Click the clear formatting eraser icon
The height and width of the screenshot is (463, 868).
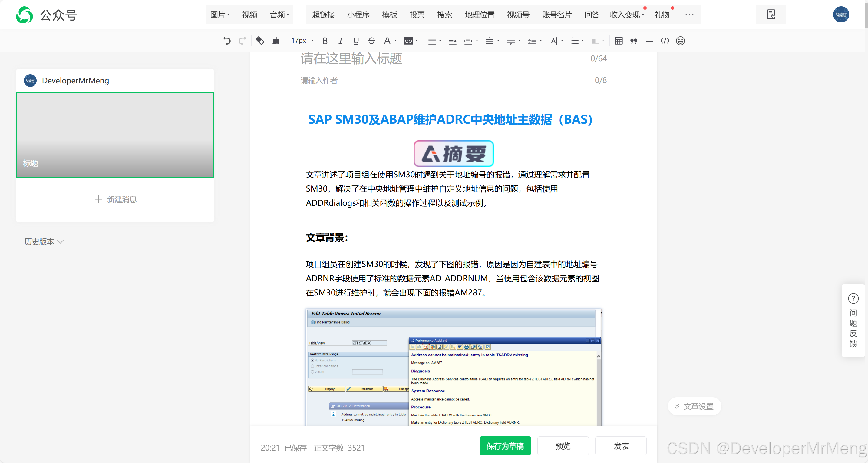260,41
